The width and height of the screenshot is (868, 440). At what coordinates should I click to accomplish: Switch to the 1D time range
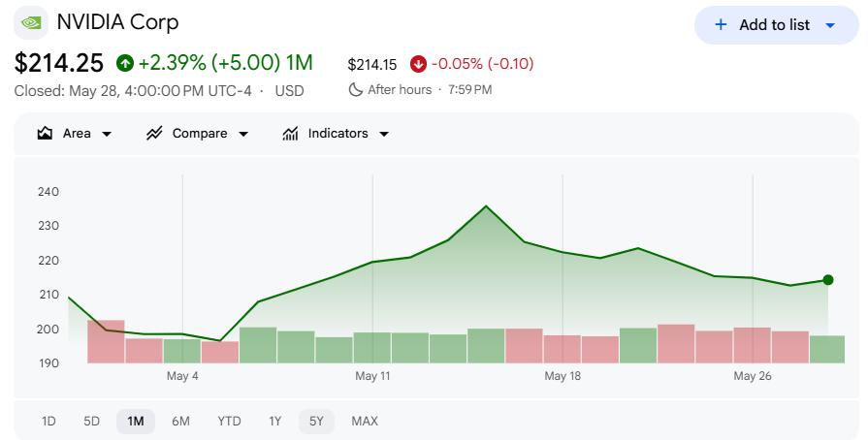point(48,422)
